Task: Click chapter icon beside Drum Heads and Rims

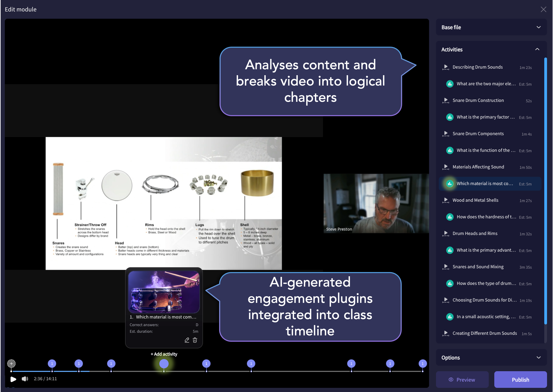Action: 445,234
